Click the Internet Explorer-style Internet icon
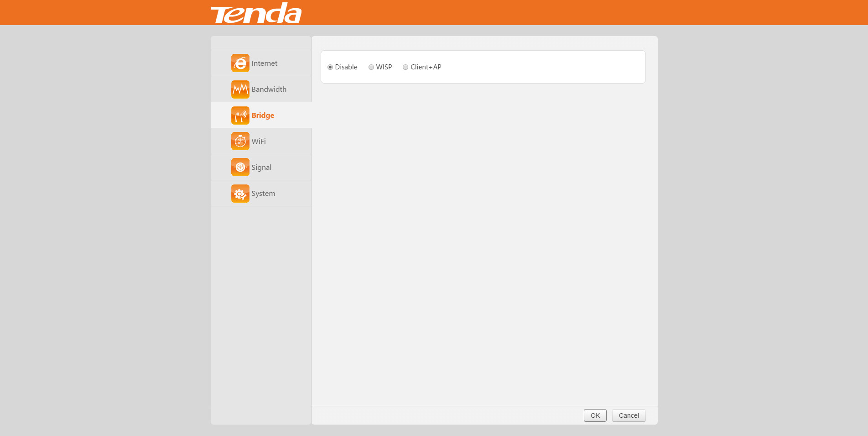 pyautogui.click(x=240, y=63)
